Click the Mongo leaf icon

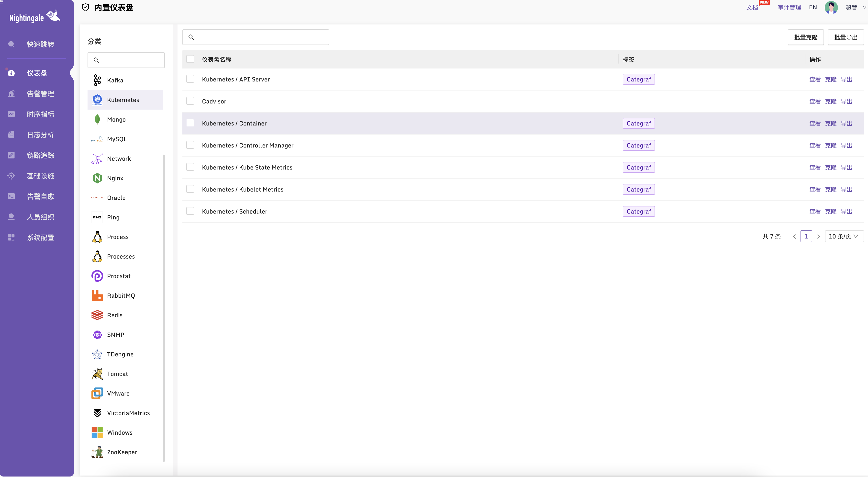point(97,119)
